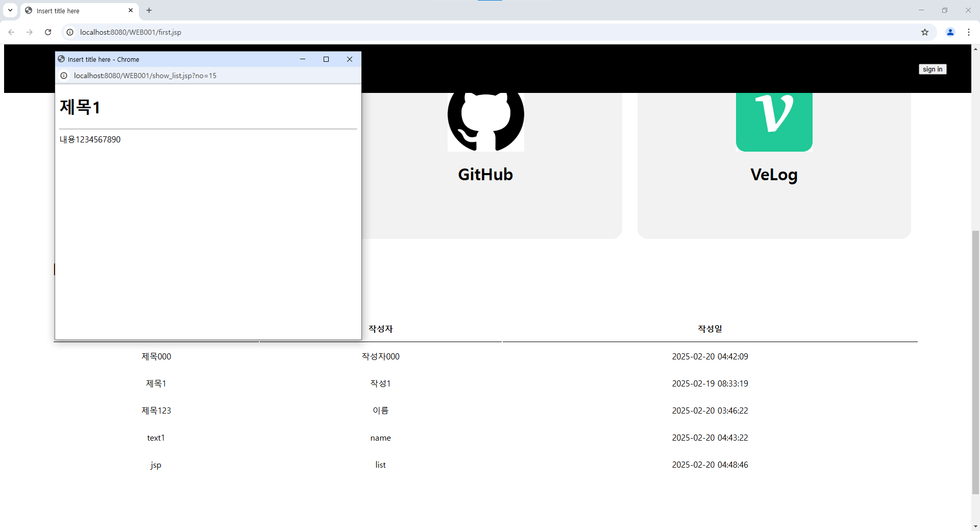Select the 'Insert title here' tab
Image resolution: width=980 pixels, height=531 pixels.
[x=79, y=11]
